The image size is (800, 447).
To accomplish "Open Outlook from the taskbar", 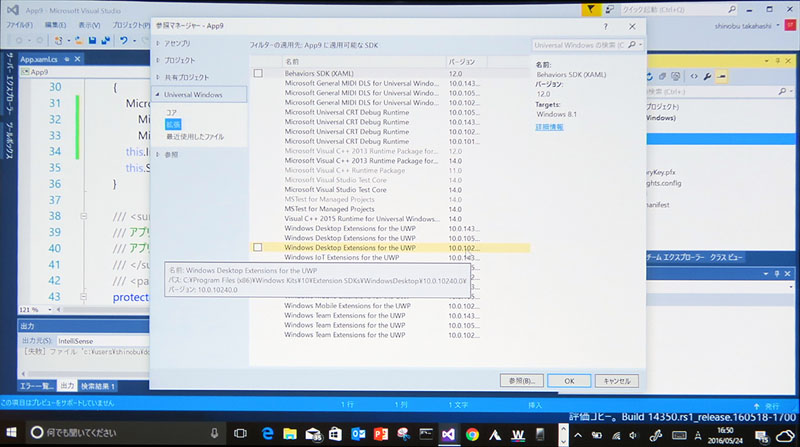I will (358, 434).
